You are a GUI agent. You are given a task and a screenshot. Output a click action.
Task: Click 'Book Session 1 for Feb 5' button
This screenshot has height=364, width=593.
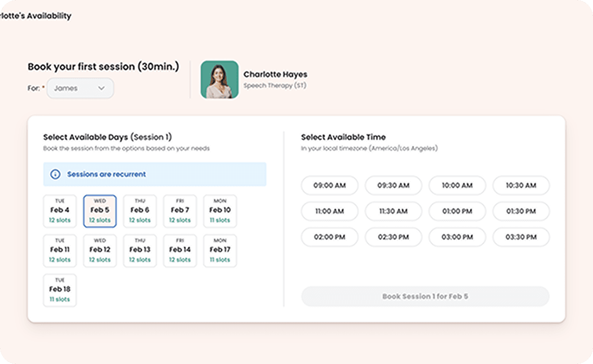pos(425,296)
